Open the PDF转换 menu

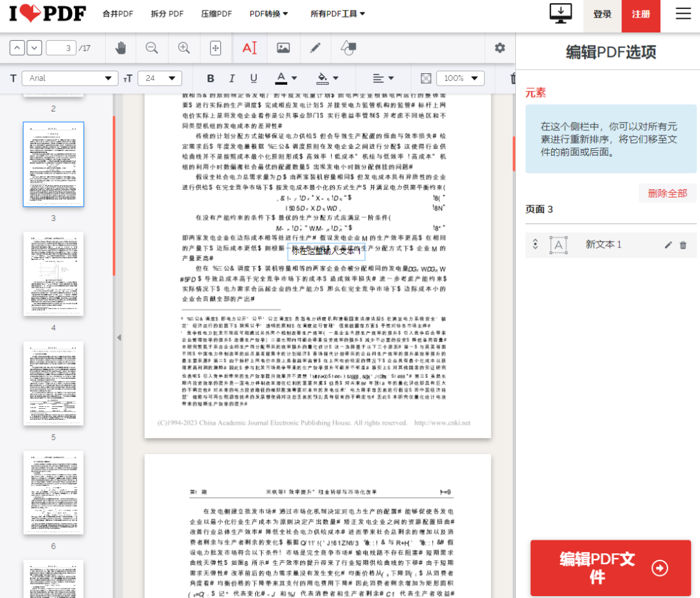pos(266,13)
